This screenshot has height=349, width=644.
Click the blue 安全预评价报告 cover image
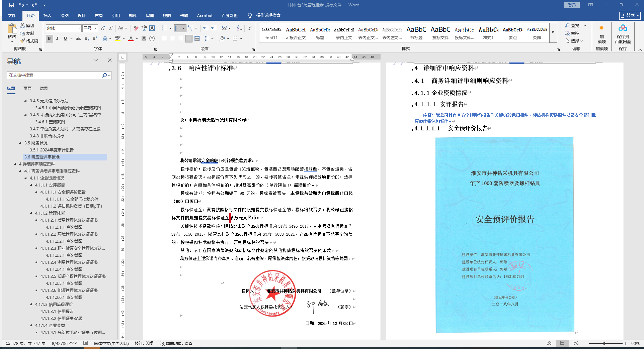coord(505,235)
